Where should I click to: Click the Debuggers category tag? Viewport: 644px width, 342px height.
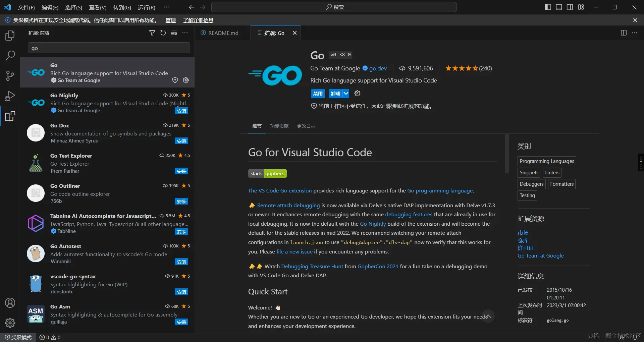(532, 184)
